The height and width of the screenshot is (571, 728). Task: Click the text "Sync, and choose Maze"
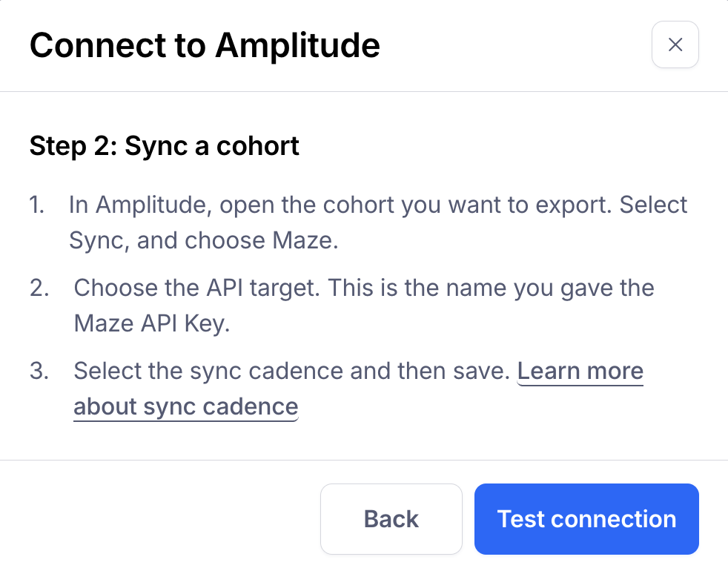[x=203, y=241]
